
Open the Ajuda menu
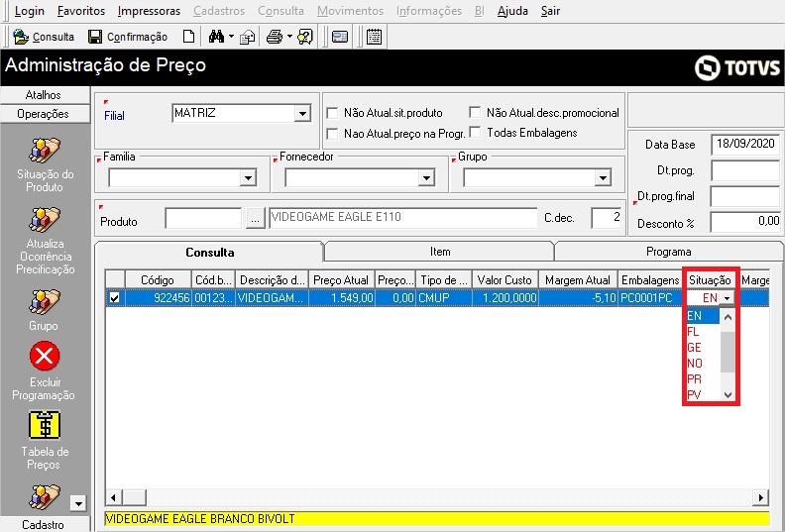point(512,11)
